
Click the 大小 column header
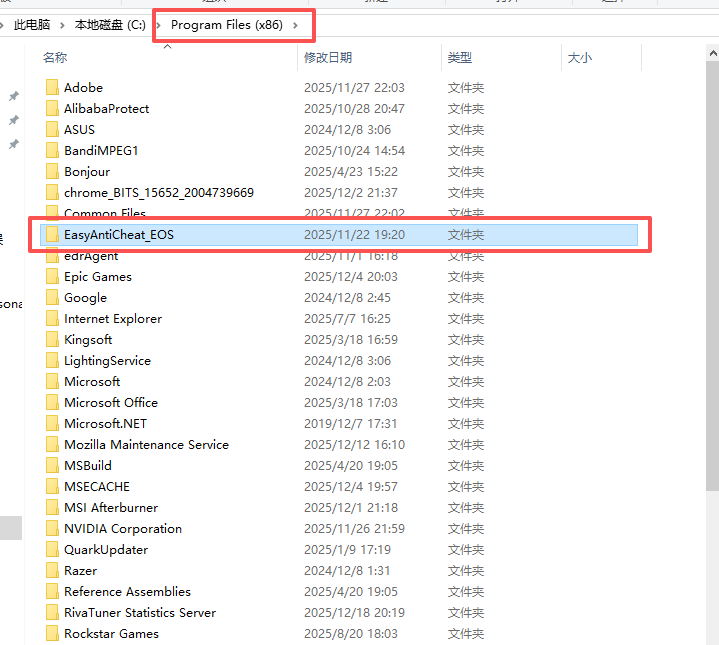point(580,58)
